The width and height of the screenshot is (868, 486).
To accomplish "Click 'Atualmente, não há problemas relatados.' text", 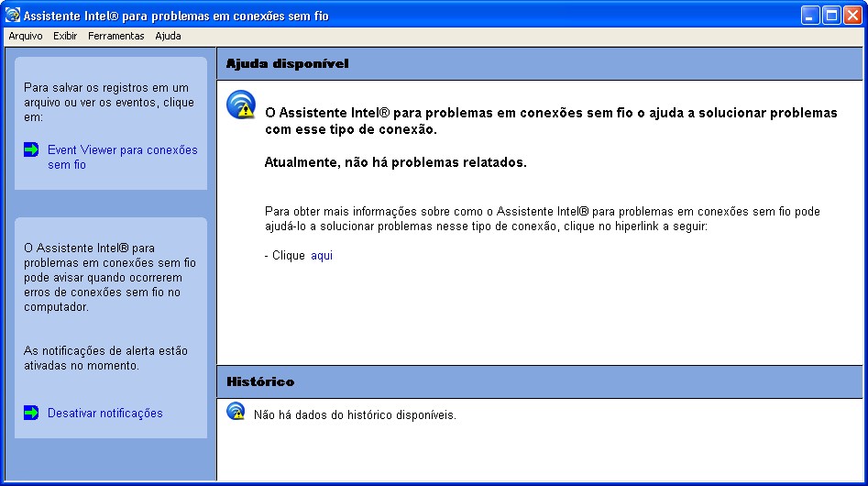I will coord(395,162).
